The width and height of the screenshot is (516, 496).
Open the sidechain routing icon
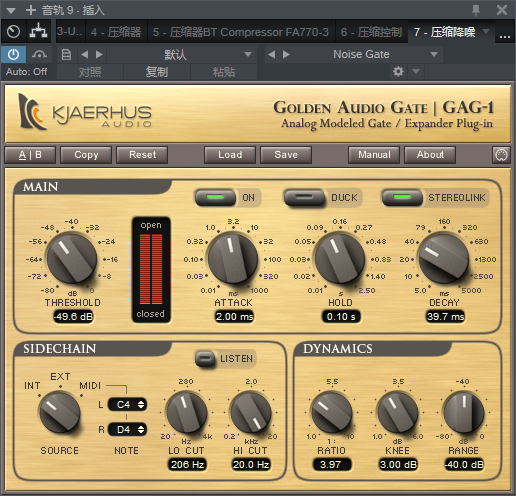39,32
